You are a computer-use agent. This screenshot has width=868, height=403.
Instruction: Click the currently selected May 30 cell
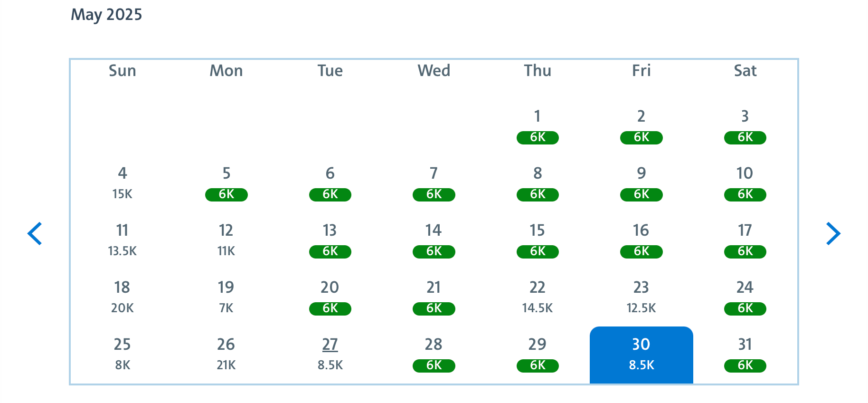[x=641, y=354]
